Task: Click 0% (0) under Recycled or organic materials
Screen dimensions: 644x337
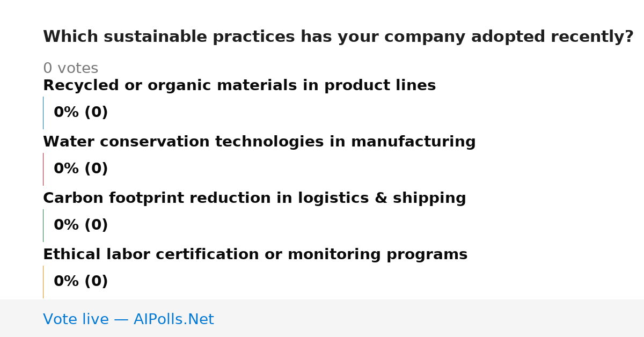Action: click(80, 113)
